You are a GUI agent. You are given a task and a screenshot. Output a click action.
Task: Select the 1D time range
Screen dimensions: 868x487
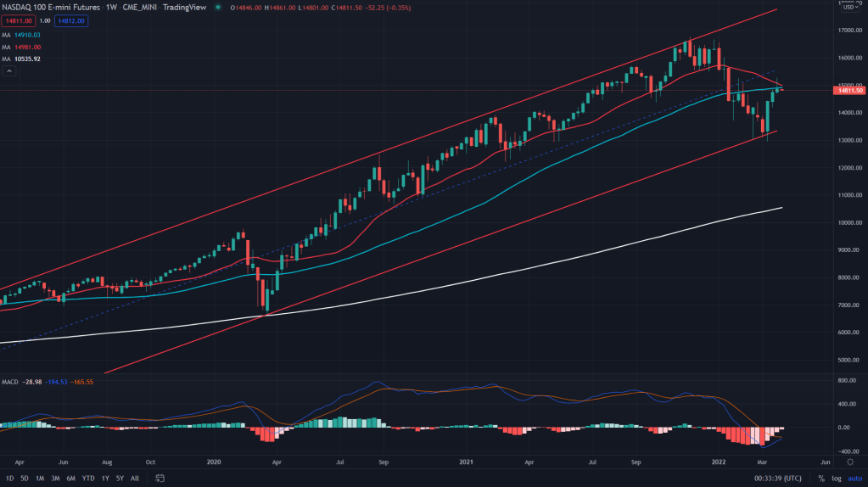click(x=9, y=479)
